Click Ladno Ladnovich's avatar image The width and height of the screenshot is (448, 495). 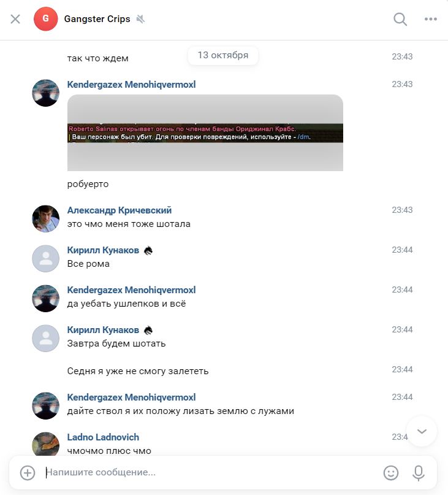tap(46, 444)
